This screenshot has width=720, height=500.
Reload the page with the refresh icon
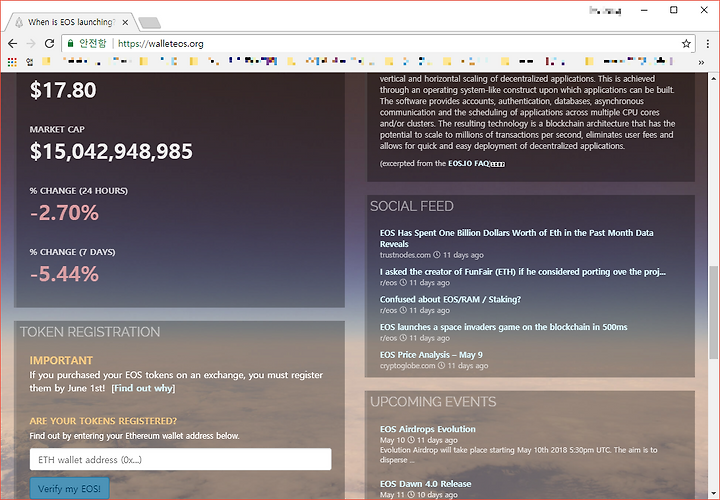click(x=49, y=44)
